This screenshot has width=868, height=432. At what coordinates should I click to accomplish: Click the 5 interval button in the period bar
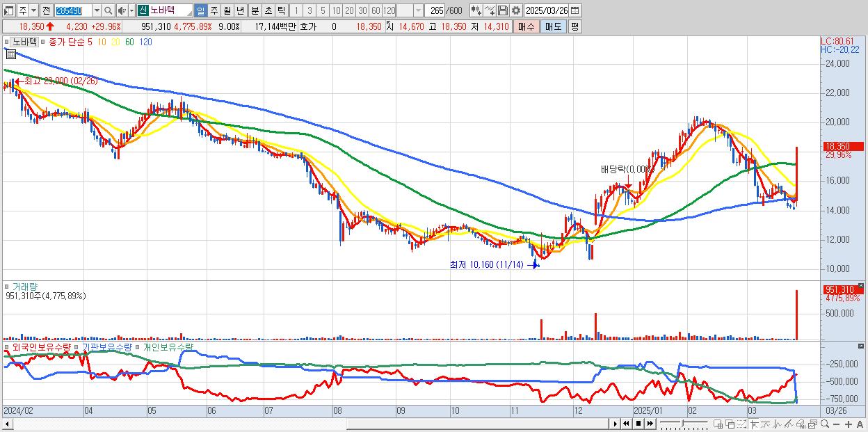323,10
